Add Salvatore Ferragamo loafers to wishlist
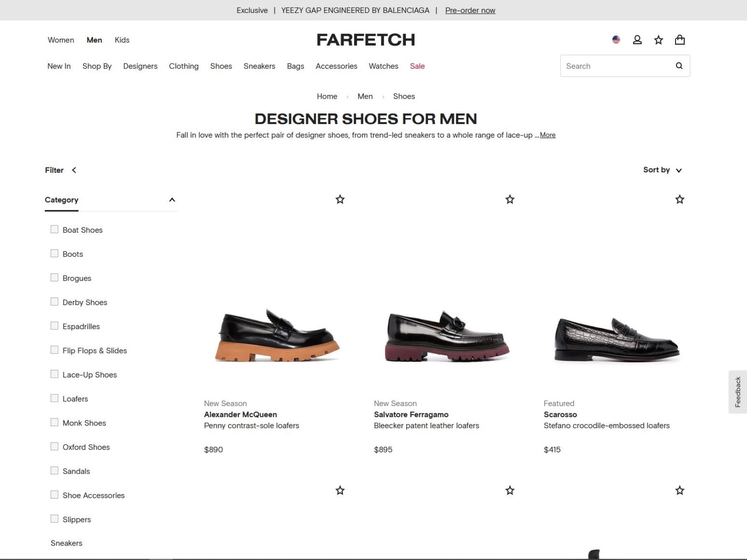747x560 pixels. (x=510, y=199)
